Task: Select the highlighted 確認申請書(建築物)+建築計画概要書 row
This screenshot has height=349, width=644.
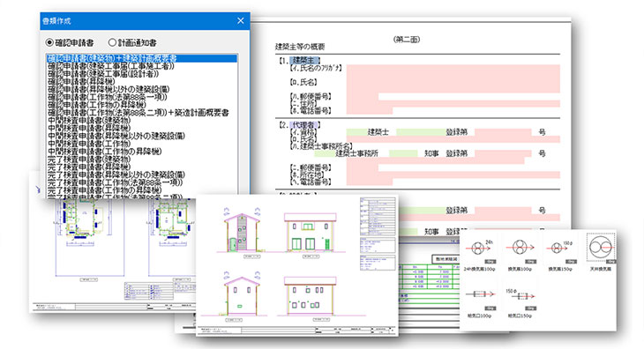Action: point(142,58)
